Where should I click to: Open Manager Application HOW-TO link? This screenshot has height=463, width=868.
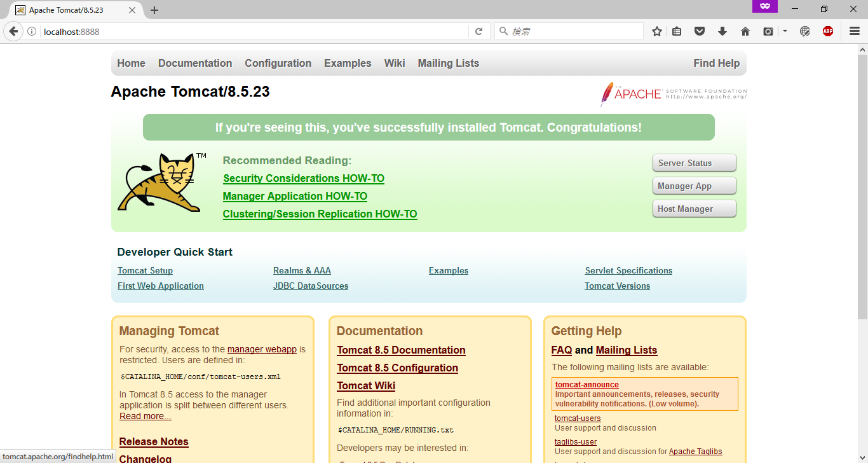tap(295, 196)
